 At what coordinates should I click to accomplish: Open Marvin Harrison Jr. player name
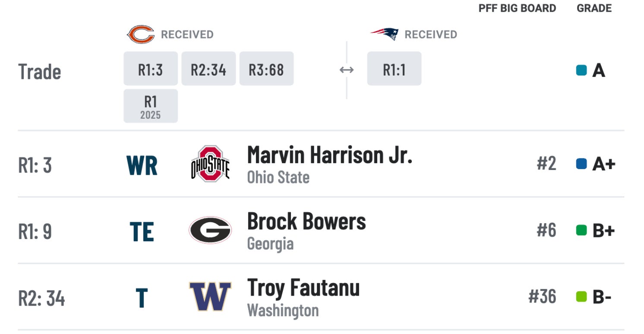tap(329, 155)
